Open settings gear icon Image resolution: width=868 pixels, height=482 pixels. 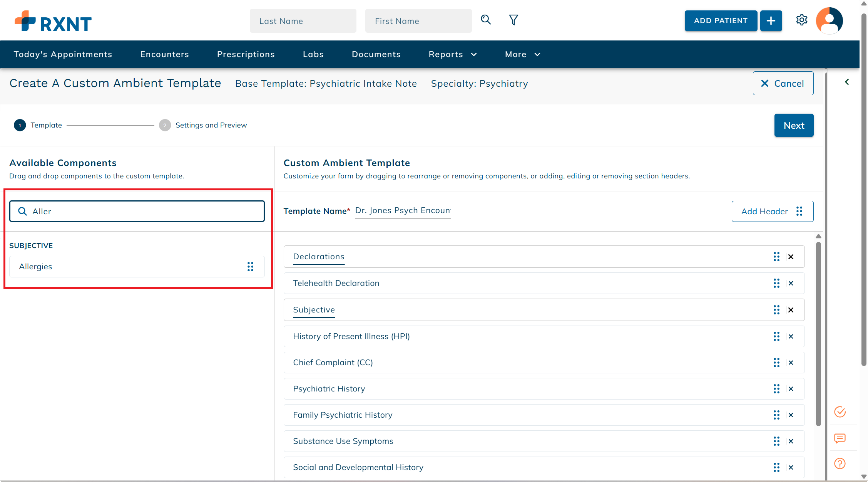[x=802, y=20]
